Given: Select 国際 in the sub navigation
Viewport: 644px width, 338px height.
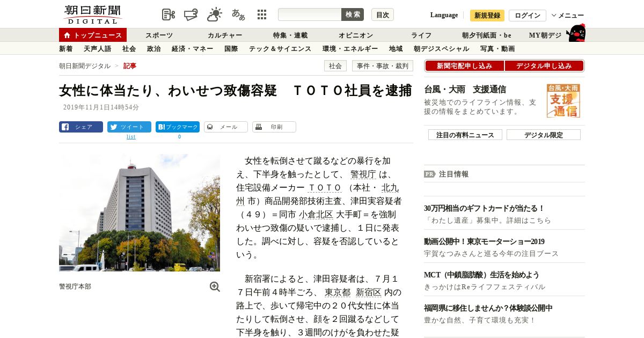Looking at the screenshot, I should click(x=231, y=49).
